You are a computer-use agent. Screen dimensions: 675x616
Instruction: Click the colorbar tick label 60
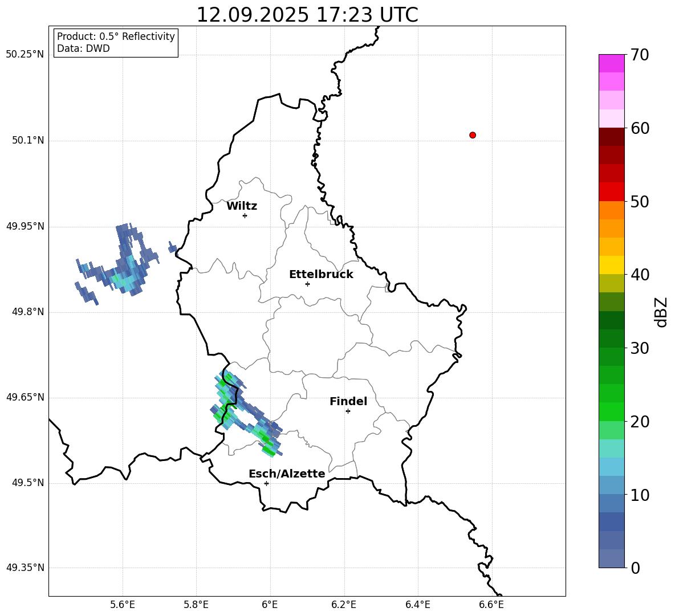click(x=639, y=128)
